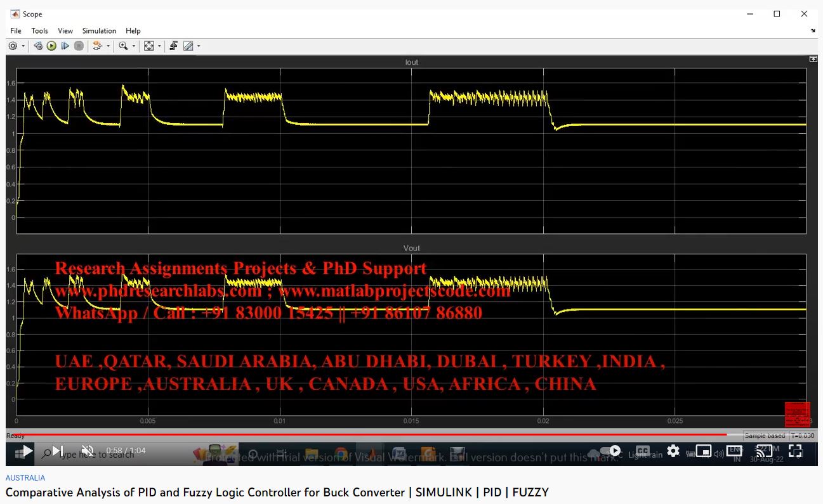Image resolution: width=823 pixels, height=504 pixels.
Task: Click the Step Forward simulation icon
Action: 65,46
